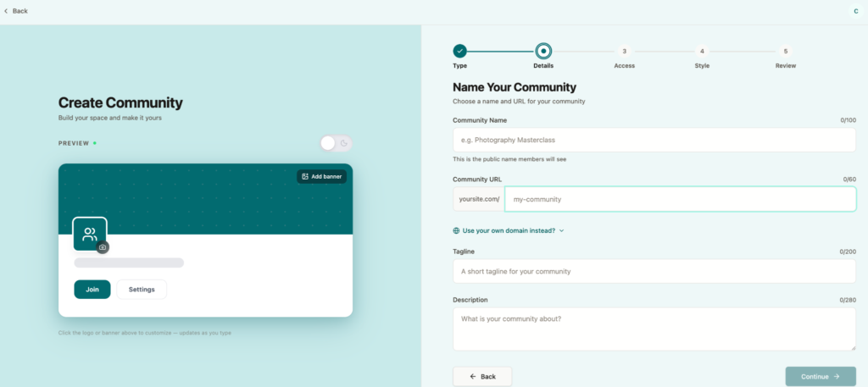Click the Details step circle indicator
Viewport: 868px width, 387px height.
(543, 51)
